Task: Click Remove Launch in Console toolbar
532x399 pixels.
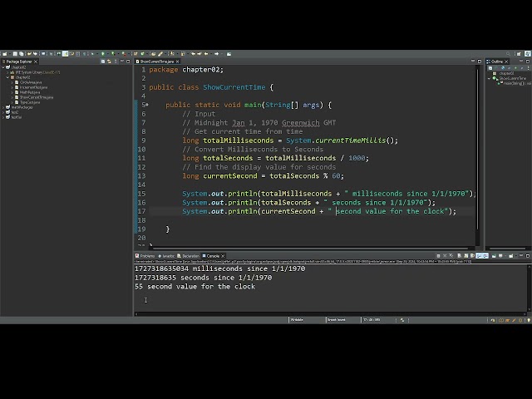Action: (x=445, y=256)
